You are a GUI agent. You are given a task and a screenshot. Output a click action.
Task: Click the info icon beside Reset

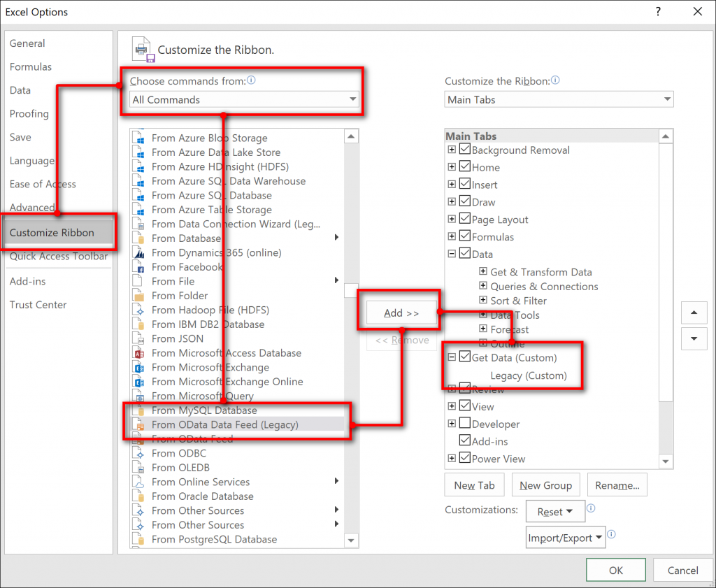(x=591, y=508)
